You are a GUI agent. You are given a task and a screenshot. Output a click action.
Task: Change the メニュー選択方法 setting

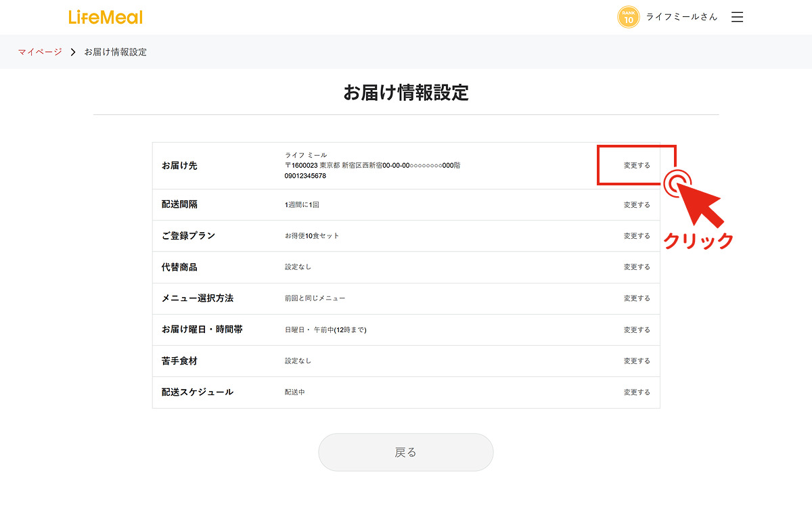(x=636, y=298)
